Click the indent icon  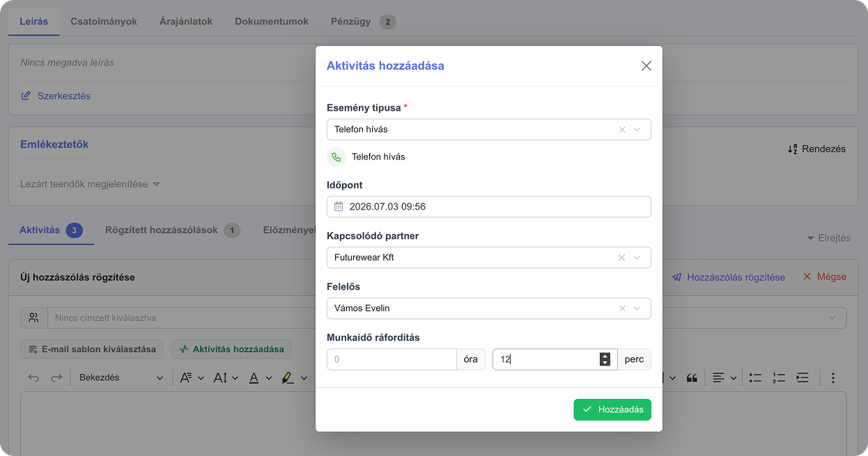(x=803, y=378)
